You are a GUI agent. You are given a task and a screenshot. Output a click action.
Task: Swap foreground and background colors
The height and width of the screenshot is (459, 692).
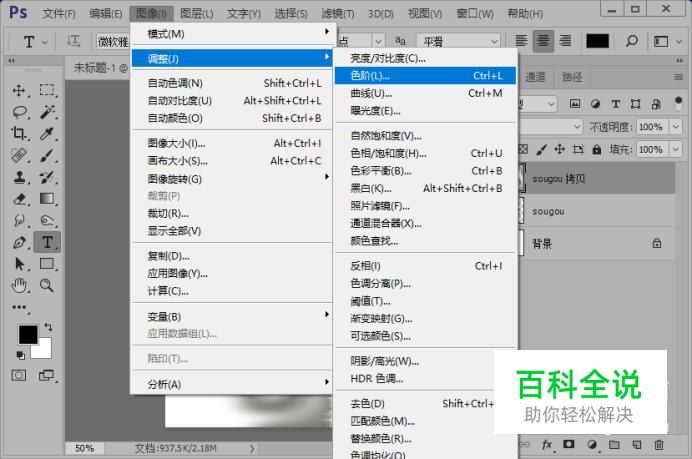click(48, 327)
